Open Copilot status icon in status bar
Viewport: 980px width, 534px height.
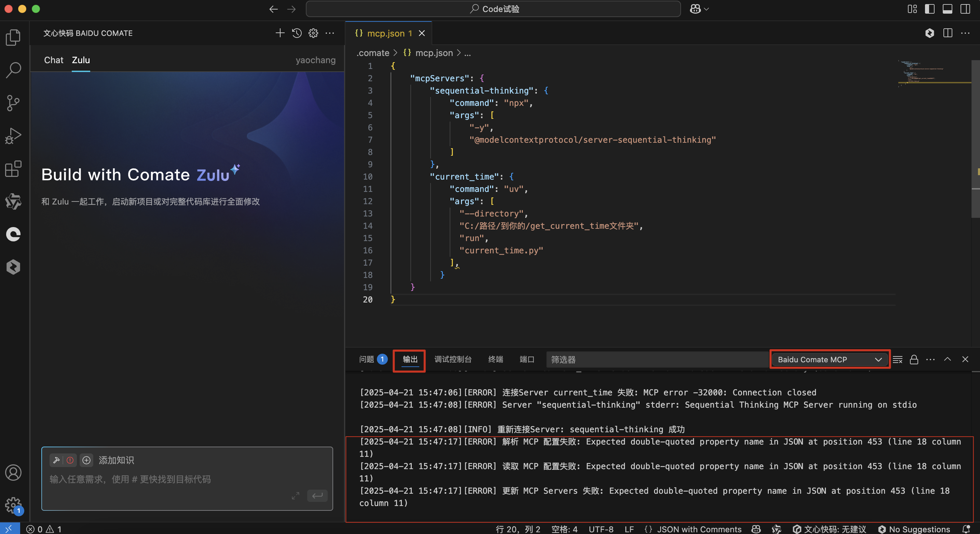(x=756, y=529)
